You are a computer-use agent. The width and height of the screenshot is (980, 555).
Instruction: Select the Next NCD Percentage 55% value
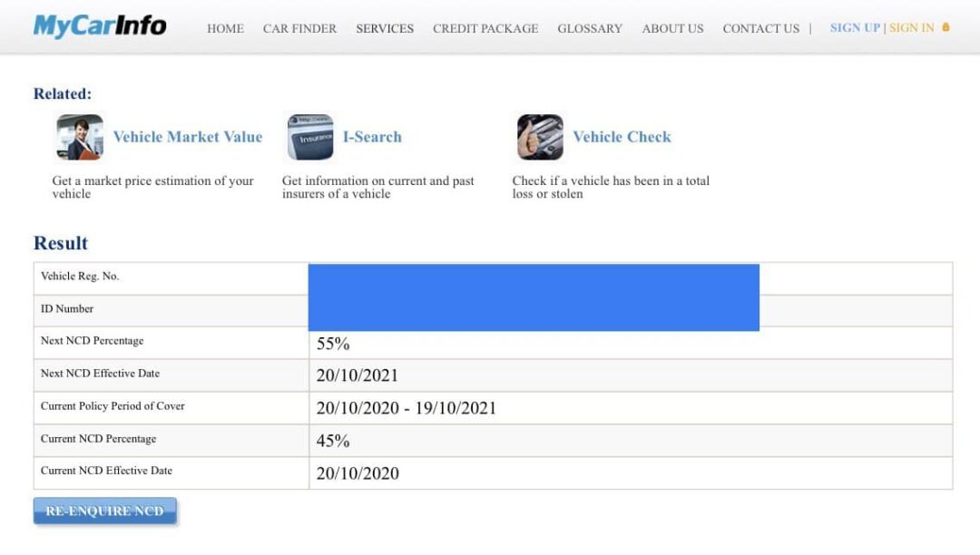tap(333, 344)
